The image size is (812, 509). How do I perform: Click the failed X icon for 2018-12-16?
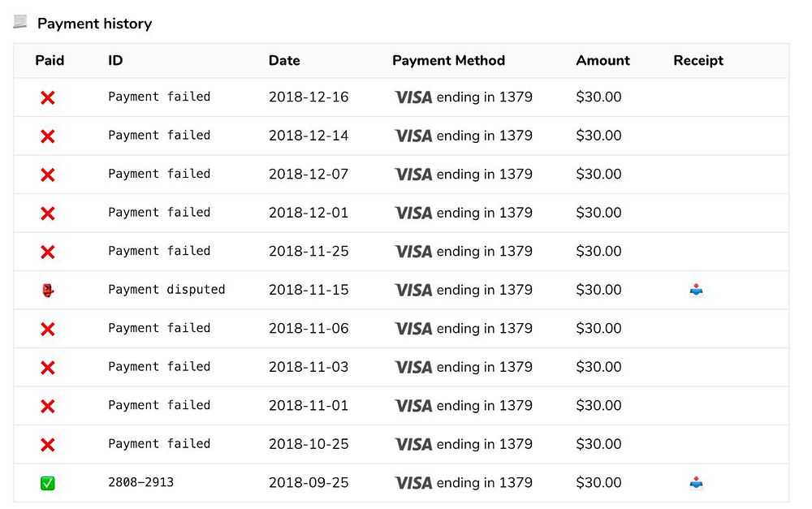pyautogui.click(x=48, y=97)
